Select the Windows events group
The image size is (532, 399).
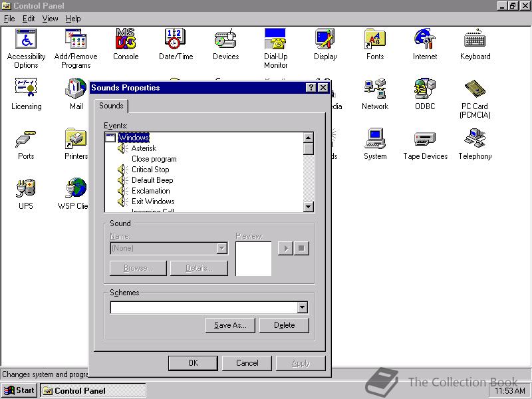pyautogui.click(x=134, y=138)
